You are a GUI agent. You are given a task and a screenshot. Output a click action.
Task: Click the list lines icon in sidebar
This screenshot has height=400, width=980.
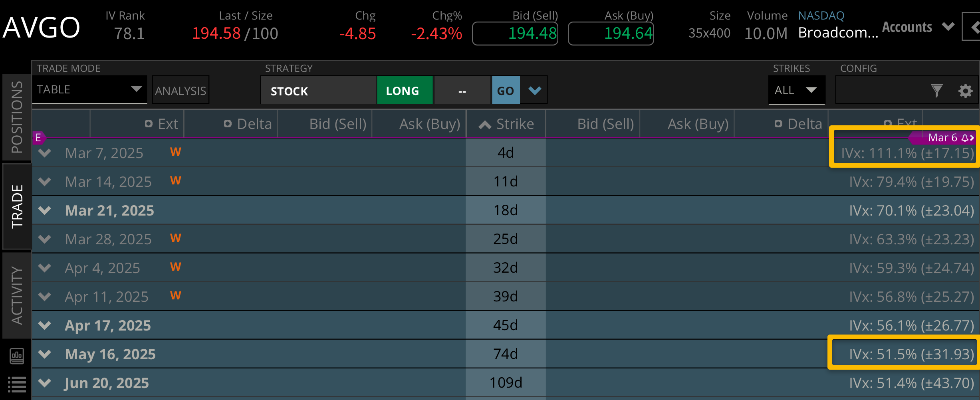[x=17, y=384]
